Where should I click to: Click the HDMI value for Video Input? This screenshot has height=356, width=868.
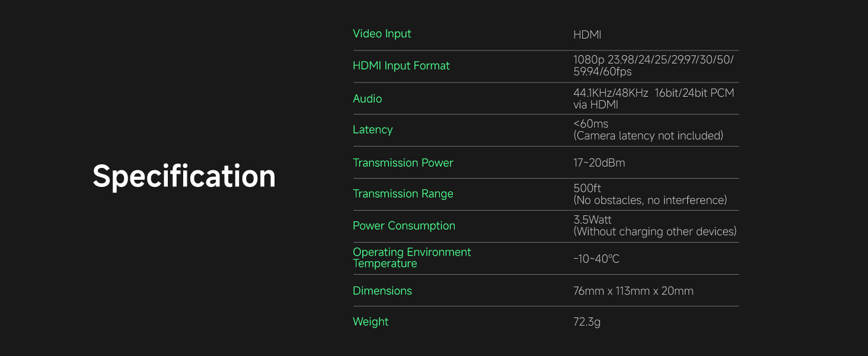(x=587, y=35)
